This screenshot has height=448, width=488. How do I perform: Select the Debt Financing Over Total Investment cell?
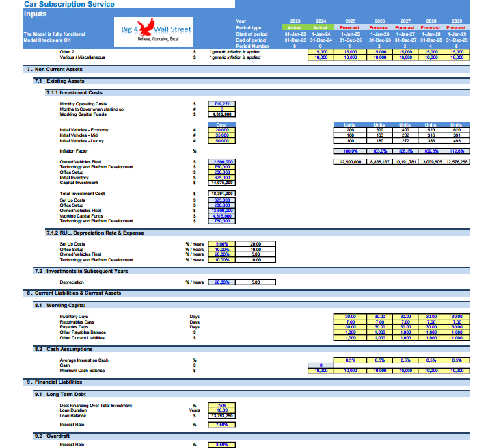coord(221,406)
